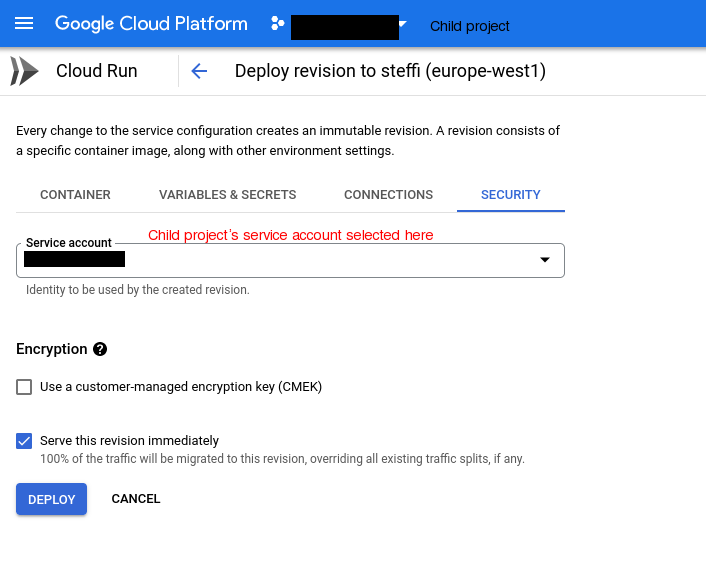Click the Deploy button

click(x=51, y=499)
